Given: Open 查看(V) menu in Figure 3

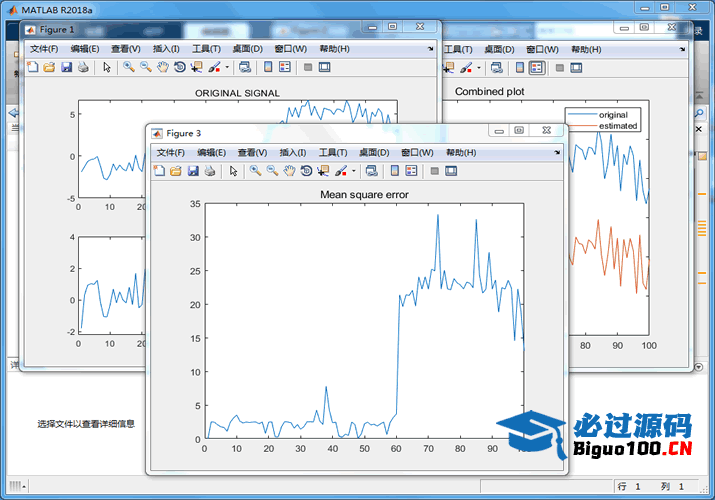Looking at the screenshot, I should tap(252, 153).
